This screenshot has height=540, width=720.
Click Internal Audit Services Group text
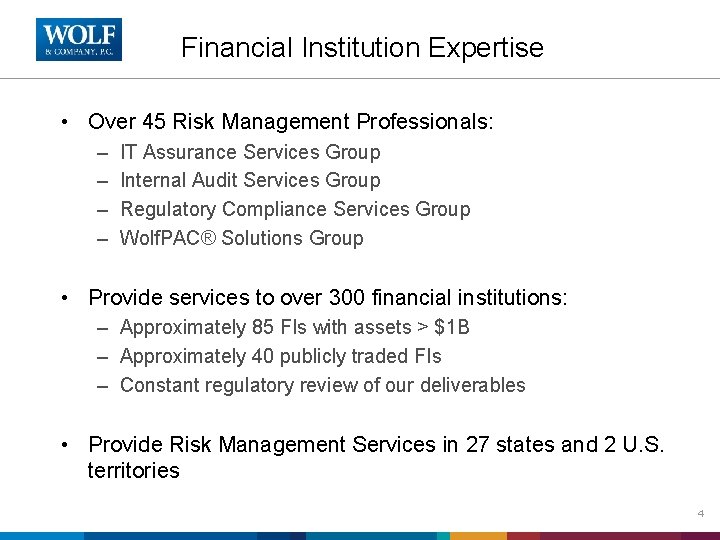click(x=250, y=180)
